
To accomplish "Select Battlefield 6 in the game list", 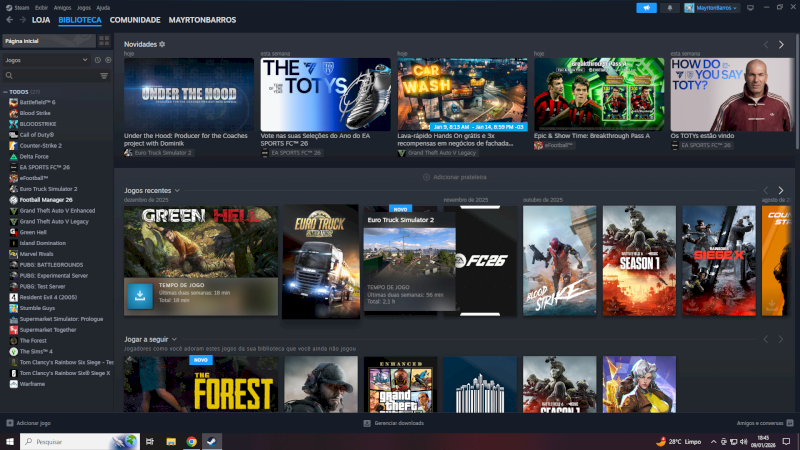I will point(37,102).
